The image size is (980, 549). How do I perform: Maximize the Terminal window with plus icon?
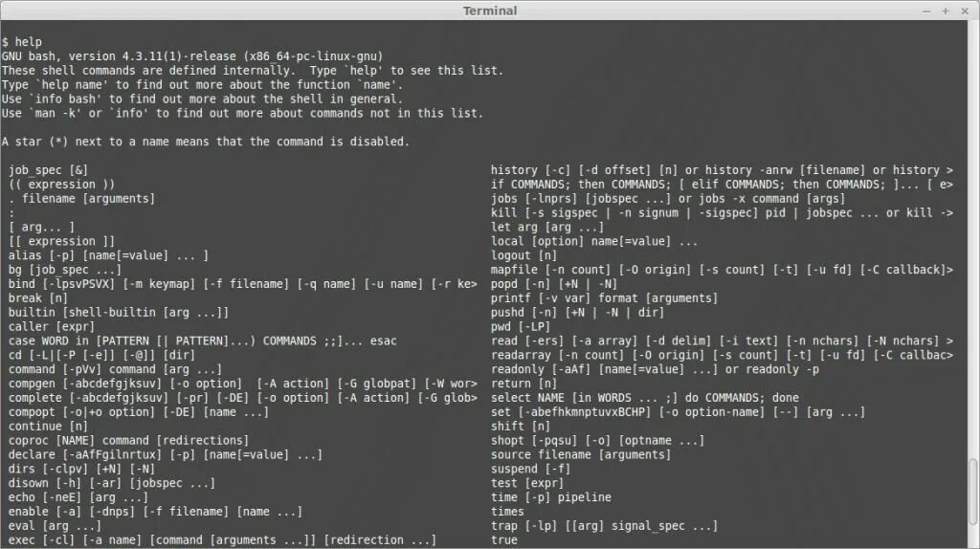(946, 11)
